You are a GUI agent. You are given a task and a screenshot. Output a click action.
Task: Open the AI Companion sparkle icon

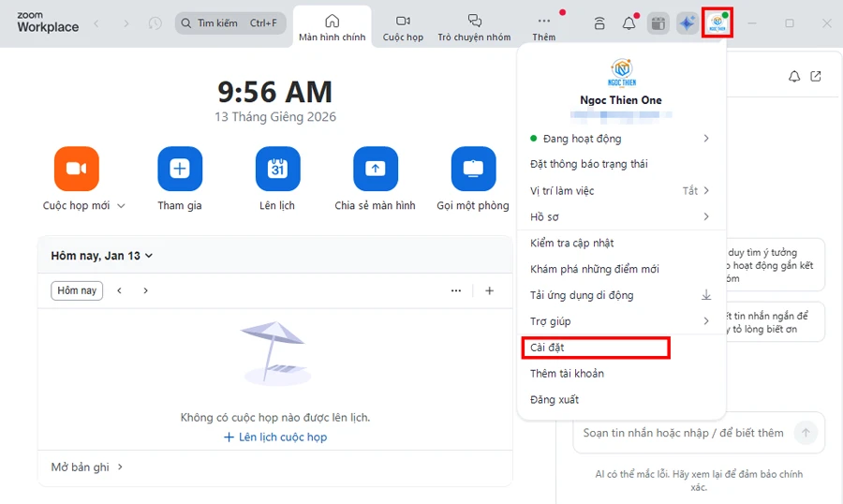point(688,23)
